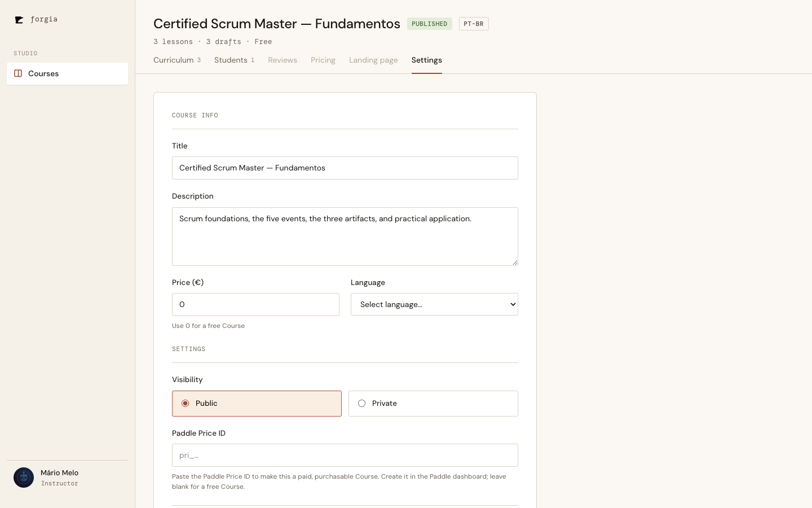Viewport: 812px width, 508px height.
Task: Open Courses via its book icon
Action: click(18, 73)
